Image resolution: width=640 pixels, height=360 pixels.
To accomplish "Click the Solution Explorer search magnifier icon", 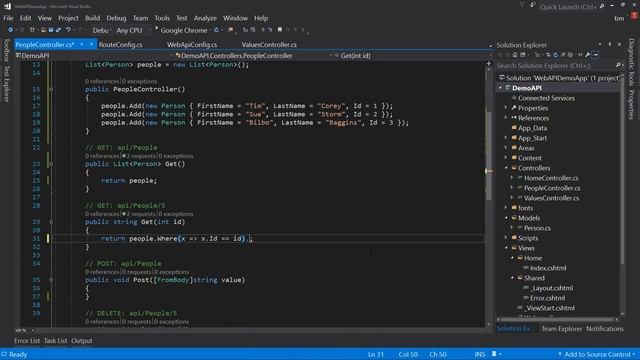I will (x=618, y=65).
